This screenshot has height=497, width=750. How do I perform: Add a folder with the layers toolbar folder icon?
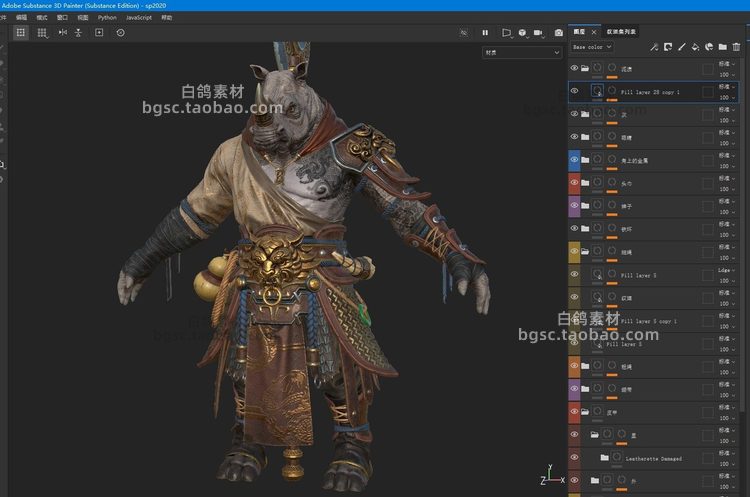coord(723,47)
